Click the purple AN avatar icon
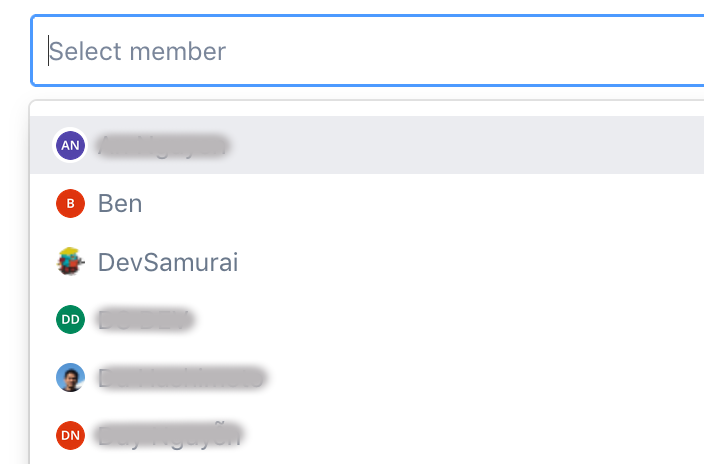The image size is (704, 464). tap(70, 145)
